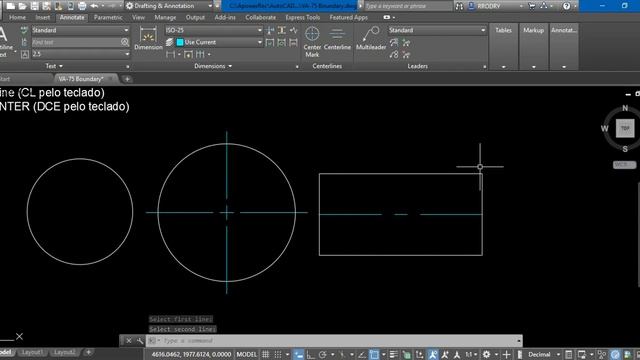Click the Help question mark icon

(566, 6)
